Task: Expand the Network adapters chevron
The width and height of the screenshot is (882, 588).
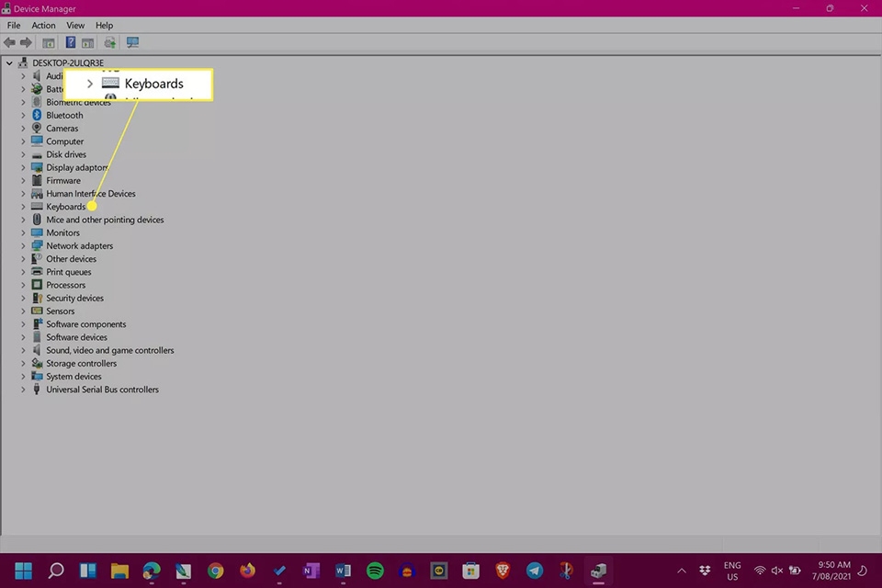Action: coord(23,246)
